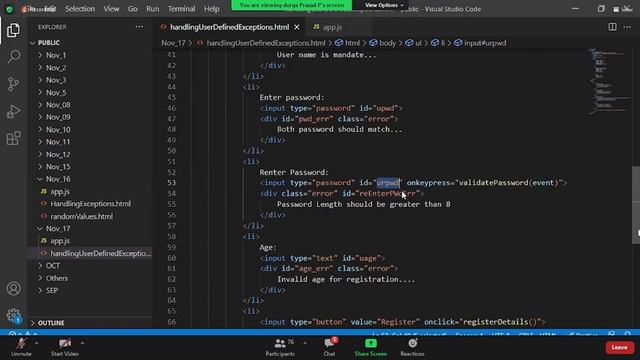Click the validatePassword(event) text on line 53

pos(508,183)
